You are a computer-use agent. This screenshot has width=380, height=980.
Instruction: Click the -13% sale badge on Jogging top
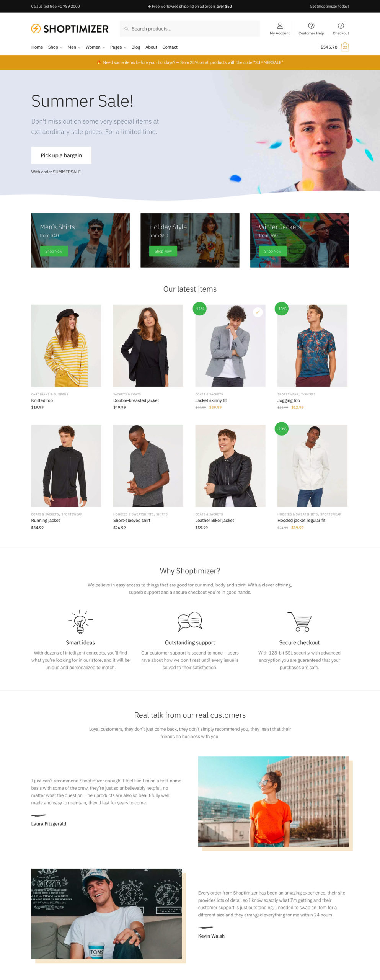tap(282, 309)
